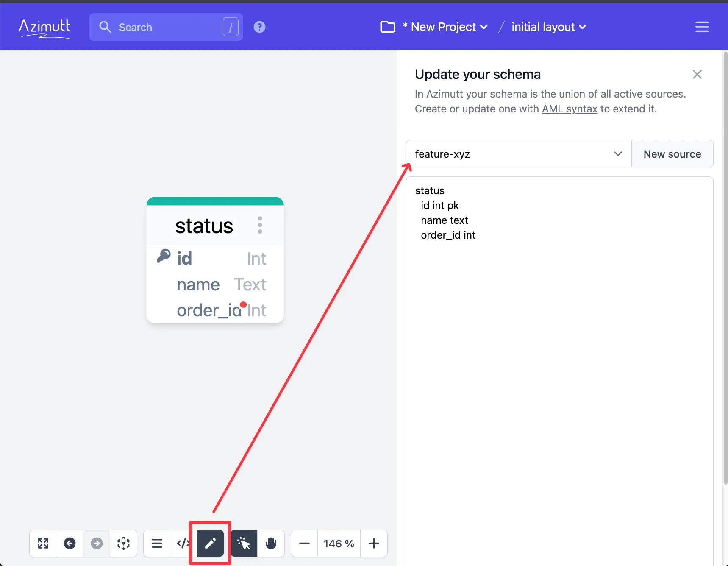Open the 146 % zoom level menu
This screenshot has width=728, height=566.
click(339, 543)
